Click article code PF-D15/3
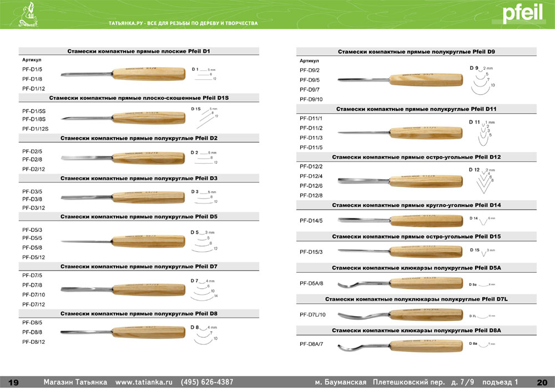555x392 pixels. (x=311, y=252)
